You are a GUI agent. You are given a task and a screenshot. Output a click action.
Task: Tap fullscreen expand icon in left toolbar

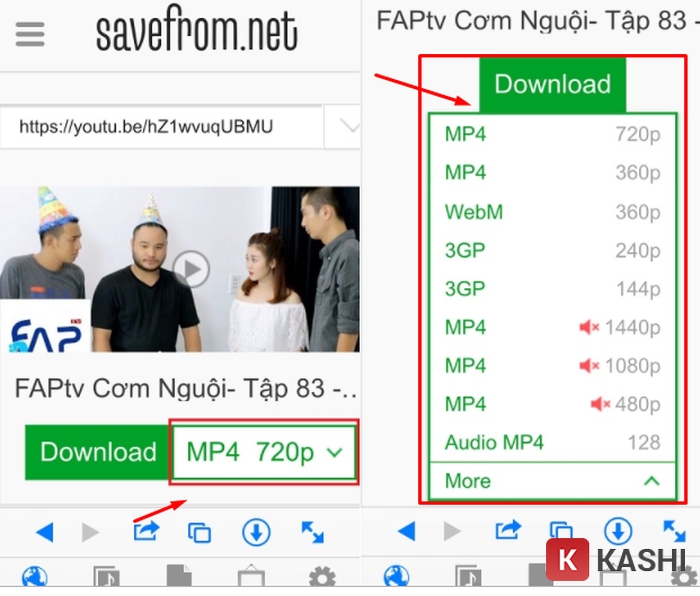click(x=312, y=532)
